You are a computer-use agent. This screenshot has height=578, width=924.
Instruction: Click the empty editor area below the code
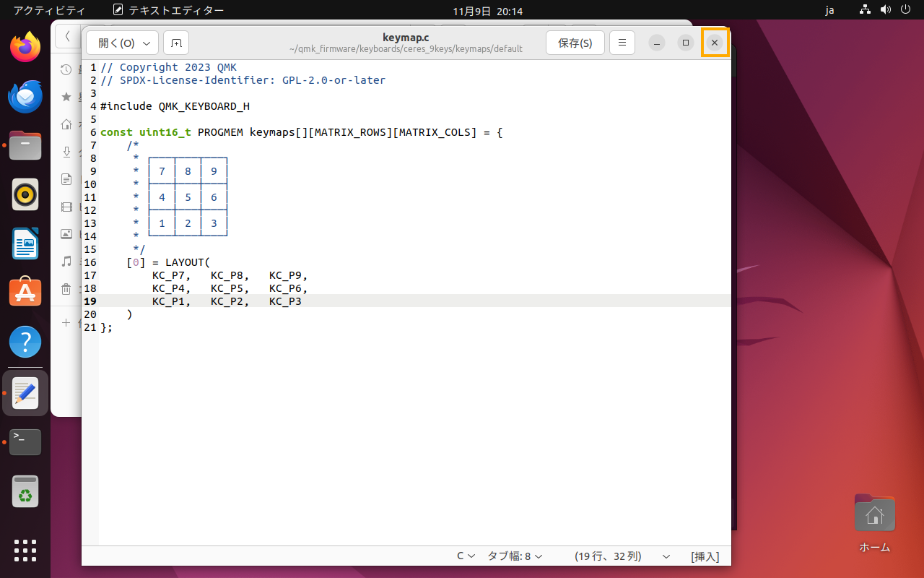(415, 441)
